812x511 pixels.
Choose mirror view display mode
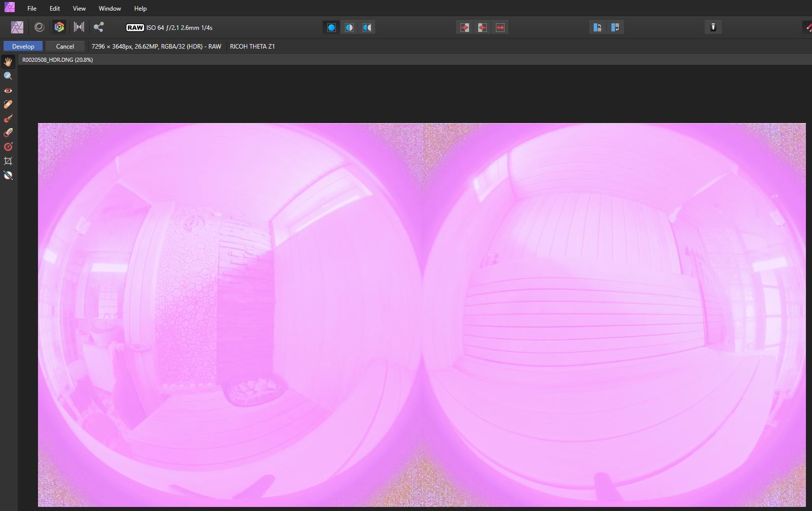(x=367, y=27)
